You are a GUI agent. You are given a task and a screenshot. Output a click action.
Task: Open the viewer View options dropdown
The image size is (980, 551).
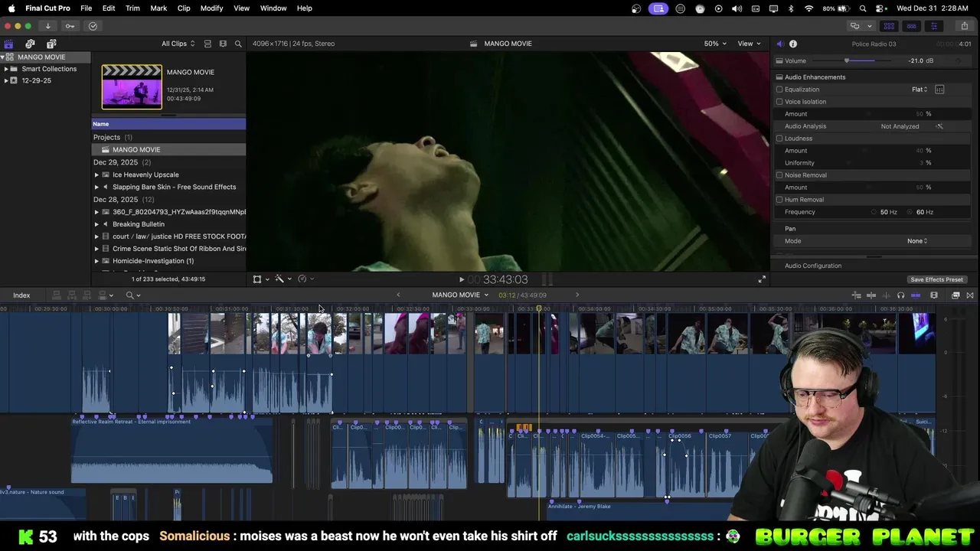[749, 44]
